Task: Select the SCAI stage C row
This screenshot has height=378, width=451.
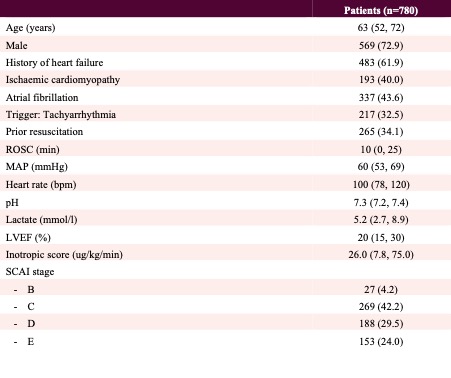Action: pos(225,307)
